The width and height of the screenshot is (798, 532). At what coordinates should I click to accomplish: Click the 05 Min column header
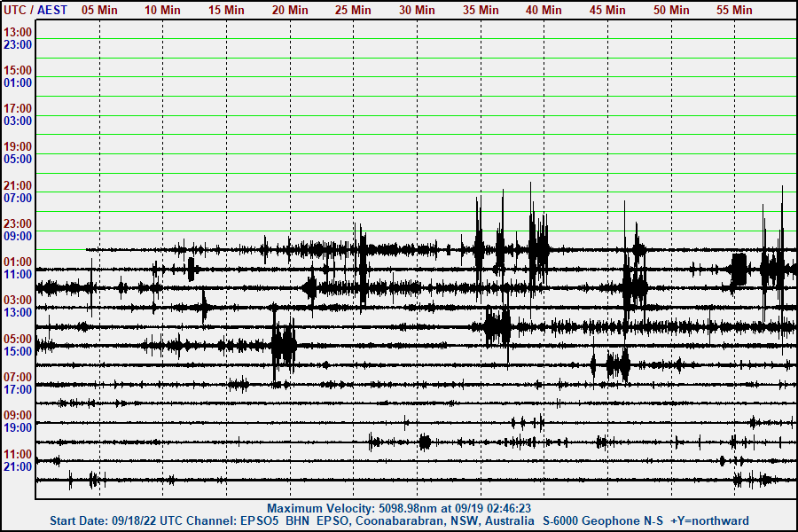click(99, 10)
